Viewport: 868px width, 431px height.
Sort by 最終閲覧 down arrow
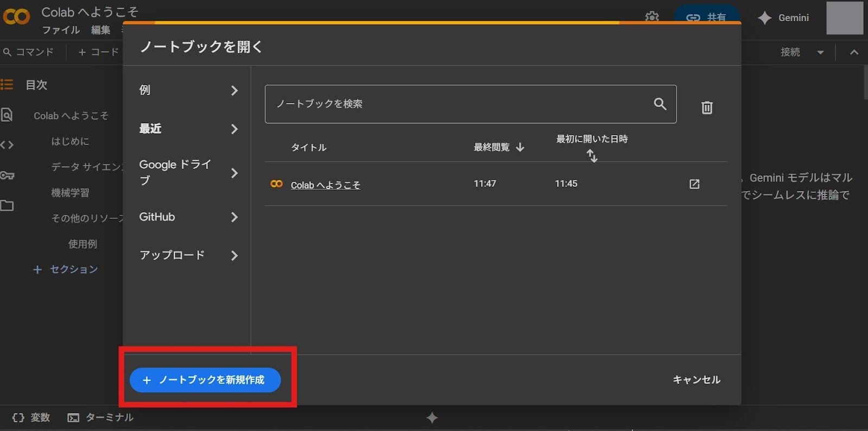[520, 147]
